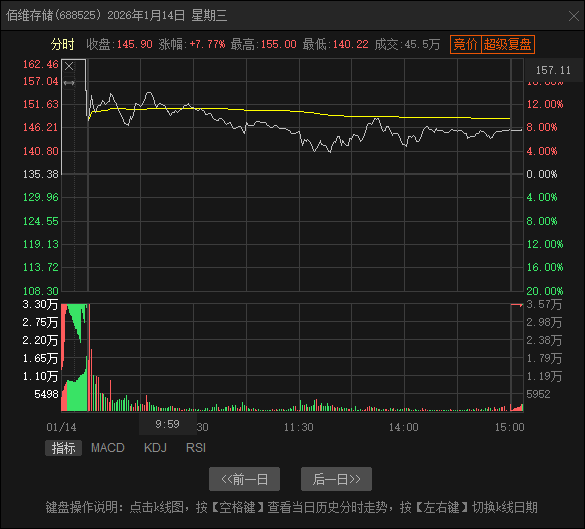
Task: Click the 135.38 baseline price label
Action: click(41, 174)
